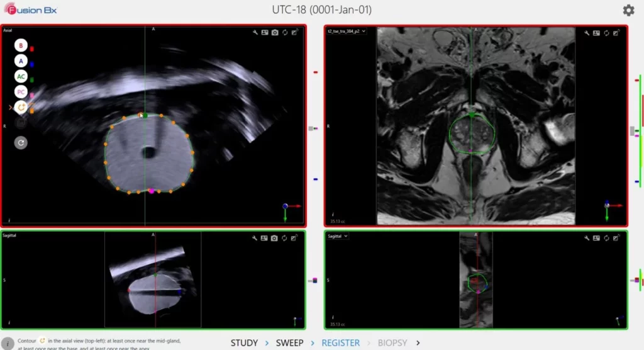Click the round reset arrow button in axial view
This screenshot has height=350, width=644.
click(21, 143)
